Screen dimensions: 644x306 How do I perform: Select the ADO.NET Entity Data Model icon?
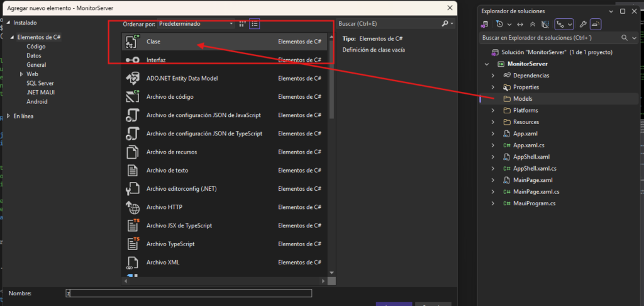coord(132,79)
